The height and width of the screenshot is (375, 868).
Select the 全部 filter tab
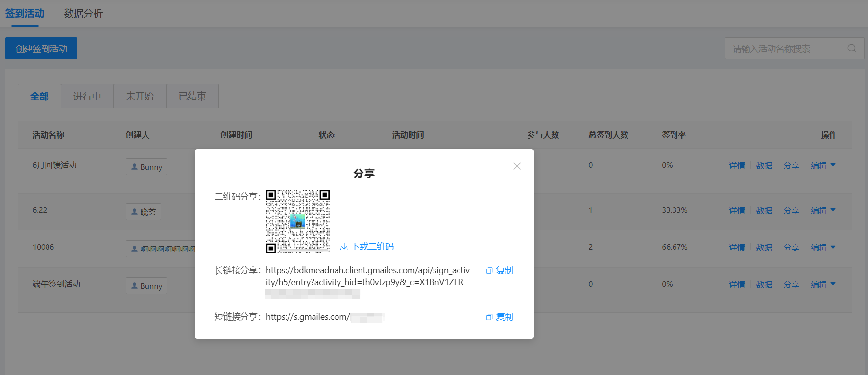(x=40, y=96)
